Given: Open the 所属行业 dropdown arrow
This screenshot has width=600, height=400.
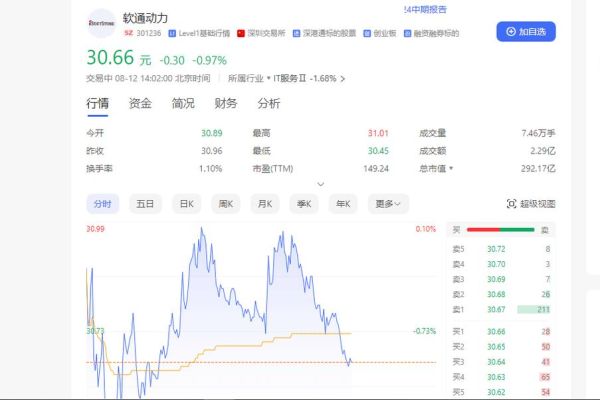Looking at the screenshot, I should point(268,78).
